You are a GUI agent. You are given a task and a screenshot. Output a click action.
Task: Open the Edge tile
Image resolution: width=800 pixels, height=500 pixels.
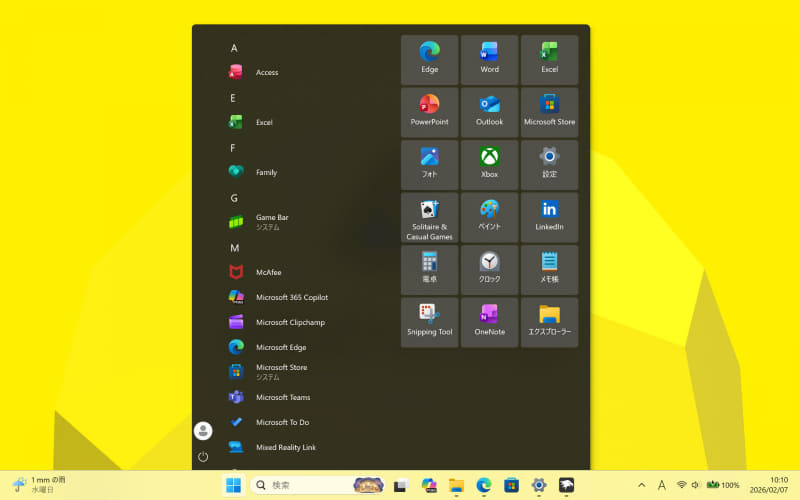coord(429,60)
